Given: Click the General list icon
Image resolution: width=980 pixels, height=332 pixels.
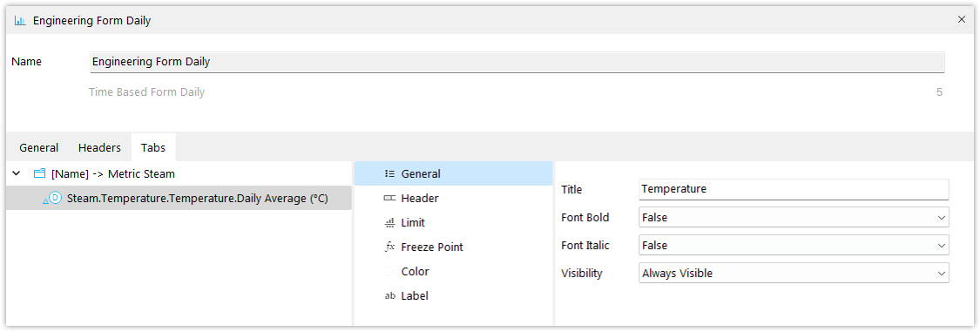Looking at the screenshot, I should pyautogui.click(x=389, y=173).
